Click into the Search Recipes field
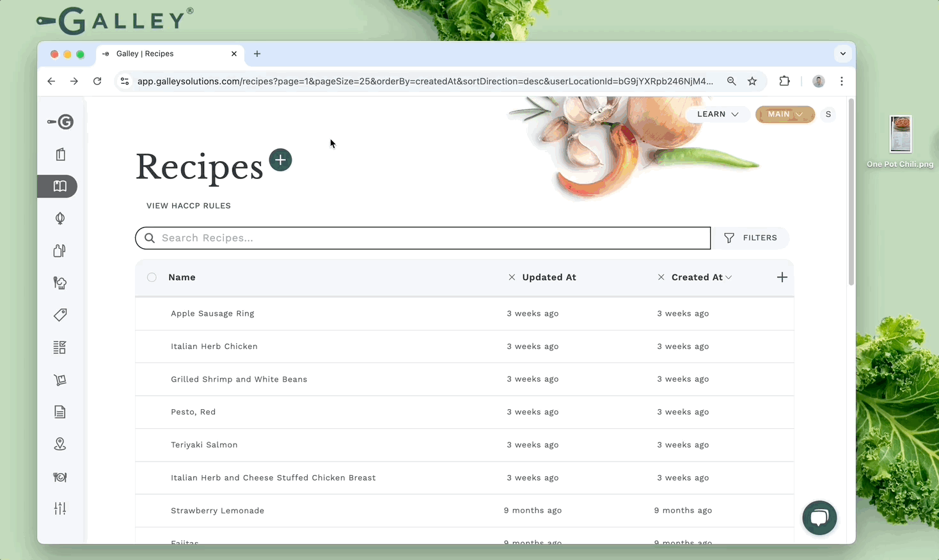939x560 pixels. point(422,238)
